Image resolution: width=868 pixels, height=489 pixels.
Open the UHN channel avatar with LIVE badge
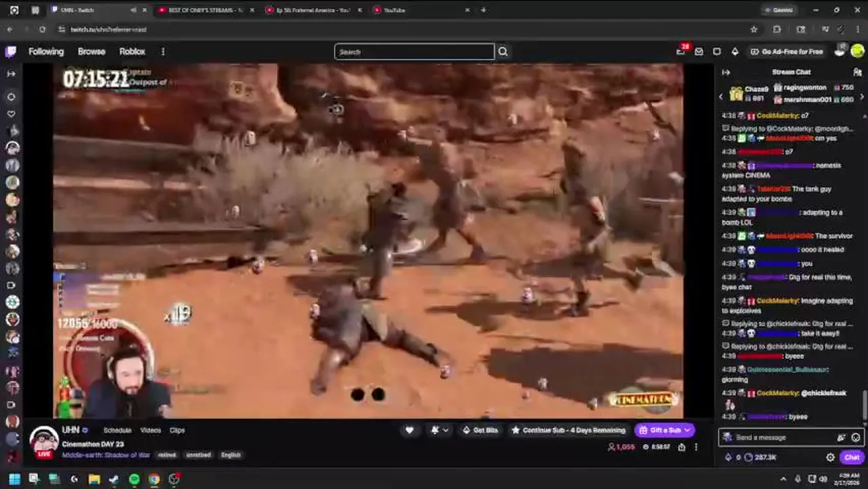point(43,443)
